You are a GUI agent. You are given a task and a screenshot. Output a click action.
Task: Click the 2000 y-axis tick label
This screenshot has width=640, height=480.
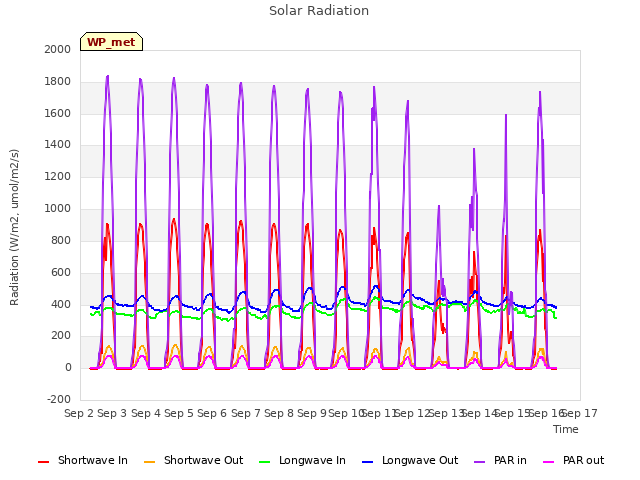[58, 49]
